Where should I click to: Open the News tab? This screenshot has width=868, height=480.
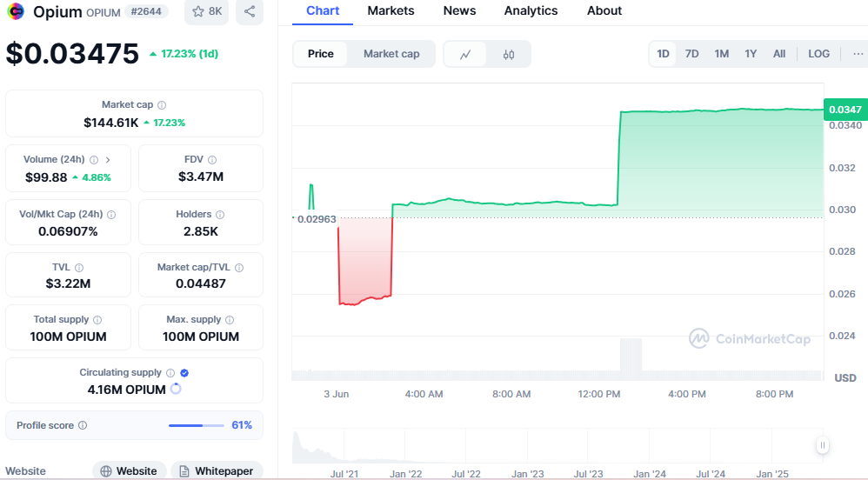[459, 11]
